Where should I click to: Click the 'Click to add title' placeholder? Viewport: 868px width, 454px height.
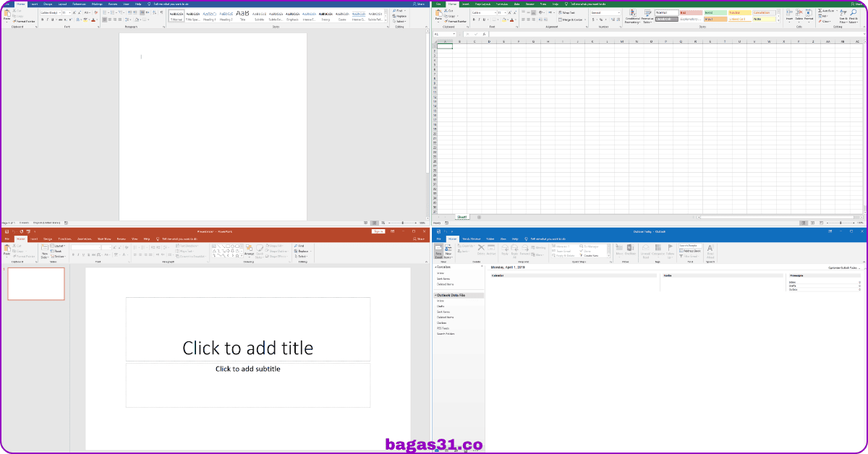(248, 329)
